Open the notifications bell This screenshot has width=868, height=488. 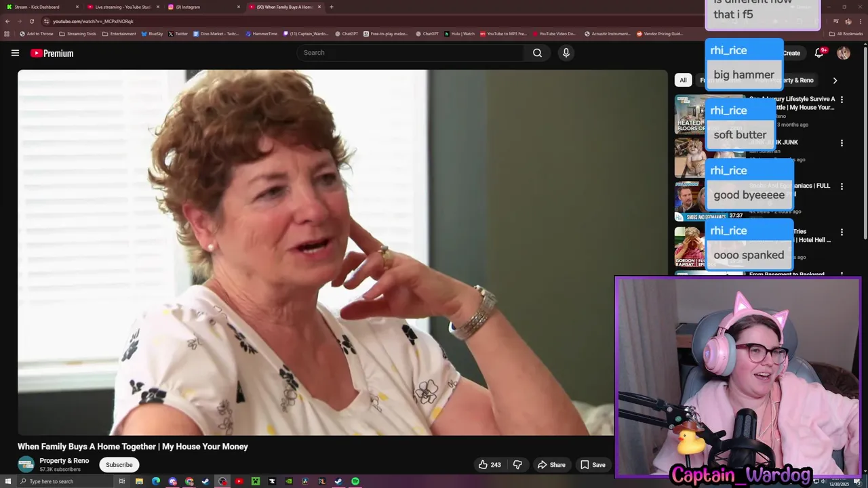pos(819,53)
